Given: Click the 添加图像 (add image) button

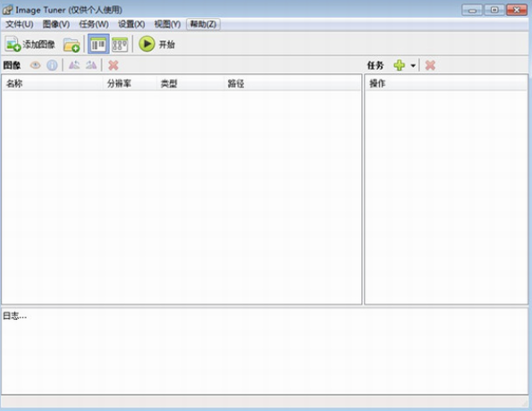Looking at the screenshot, I should [x=30, y=44].
